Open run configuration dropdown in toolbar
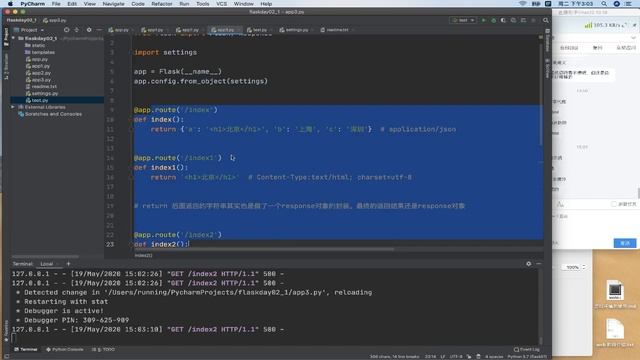 click(462, 20)
